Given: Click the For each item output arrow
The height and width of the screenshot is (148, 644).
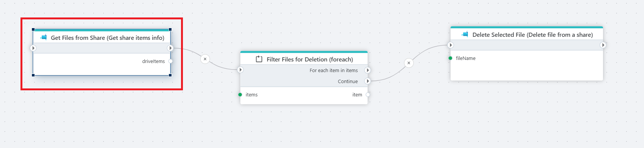Looking at the screenshot, I should click(367, 70).
